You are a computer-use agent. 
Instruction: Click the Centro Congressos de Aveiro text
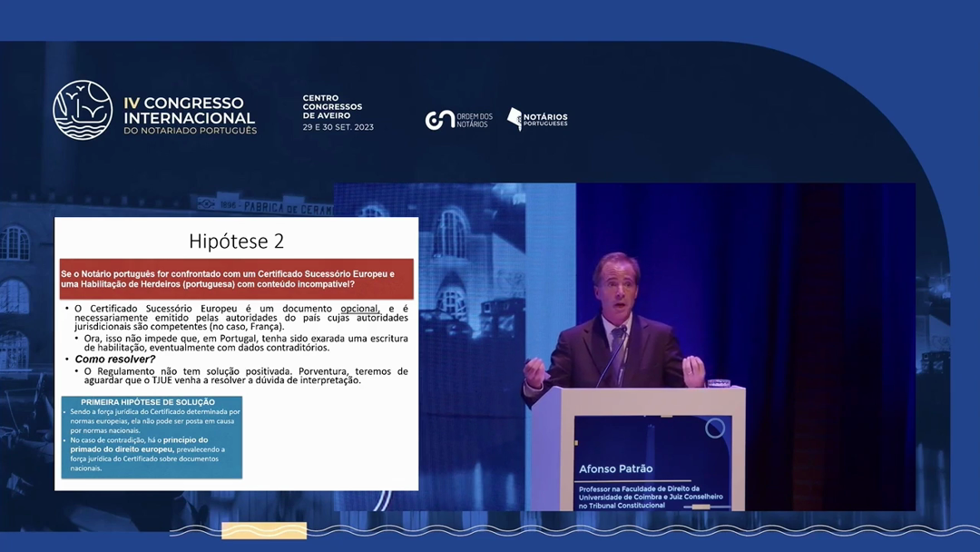click(332, 107)
